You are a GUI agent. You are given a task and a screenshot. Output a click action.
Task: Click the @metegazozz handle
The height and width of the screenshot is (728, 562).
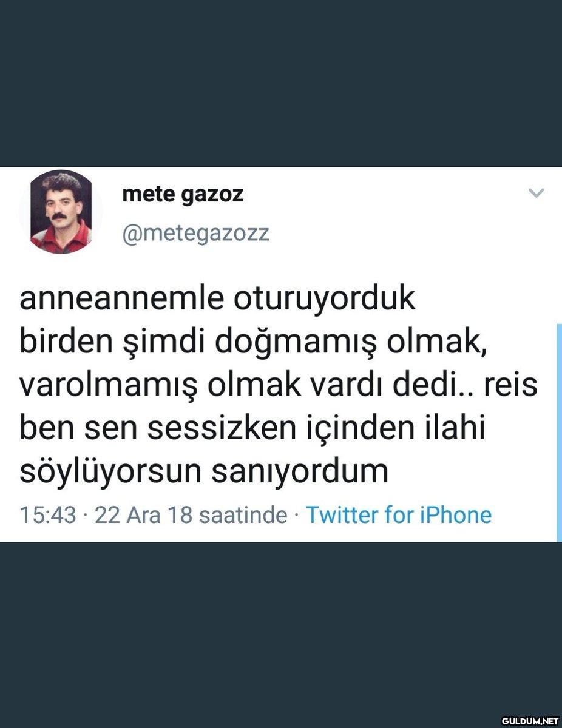195,234
